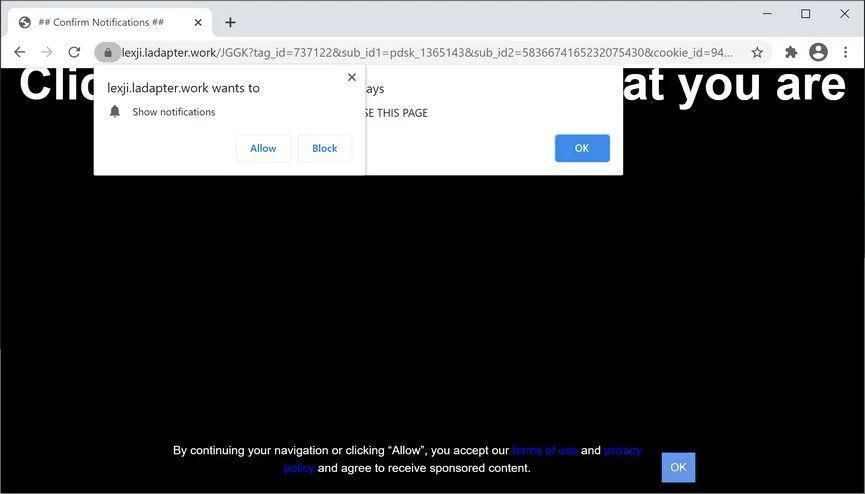Open a new tab with plus button
The height and width of the screenshot is (494, 865).
click(x=231, y=22)
